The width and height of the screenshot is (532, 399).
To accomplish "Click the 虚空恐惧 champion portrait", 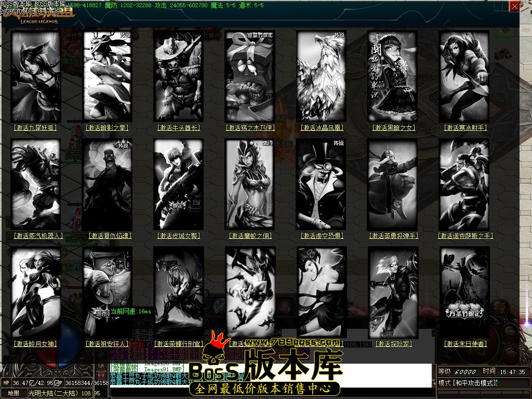I will click(322, 184).
